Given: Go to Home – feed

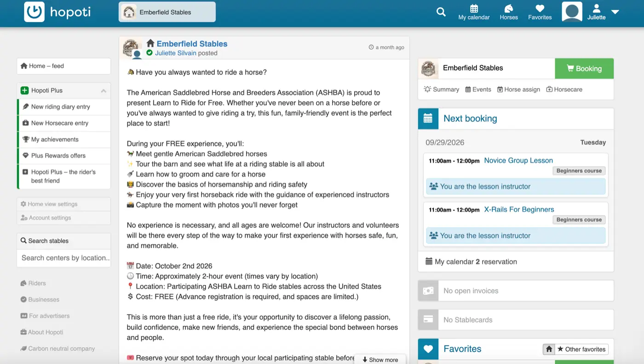Looking at the screenshot, I should 64,66.
